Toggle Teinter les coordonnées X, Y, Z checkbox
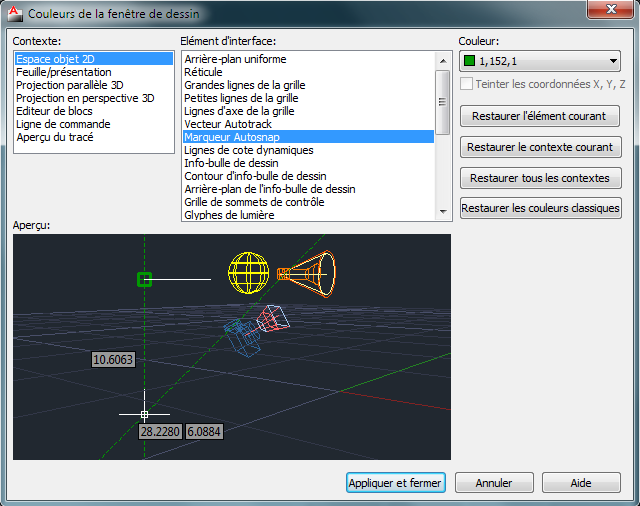640x506 pixels. (x=466, y=84)
